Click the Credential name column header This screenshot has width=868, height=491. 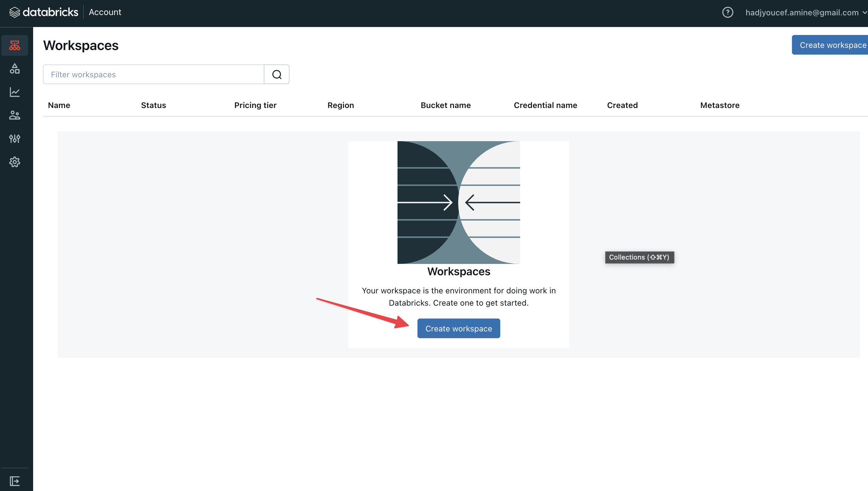(545, 105)
